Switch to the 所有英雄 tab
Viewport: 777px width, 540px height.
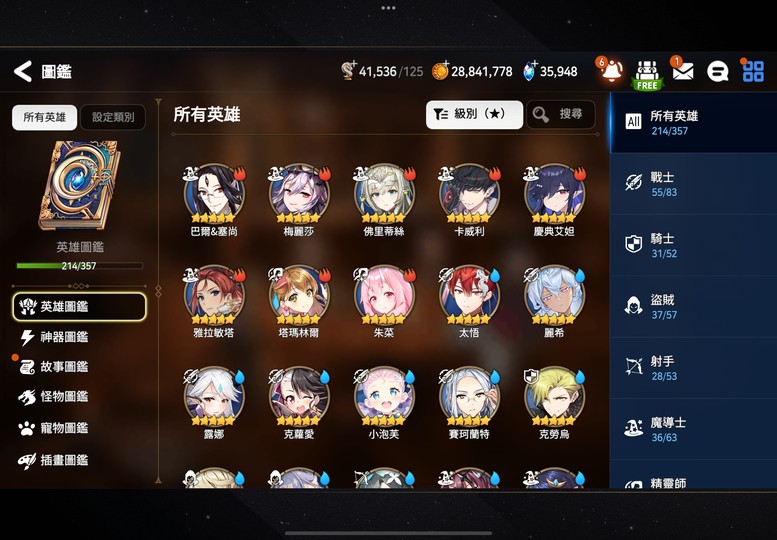pos(45,117)
